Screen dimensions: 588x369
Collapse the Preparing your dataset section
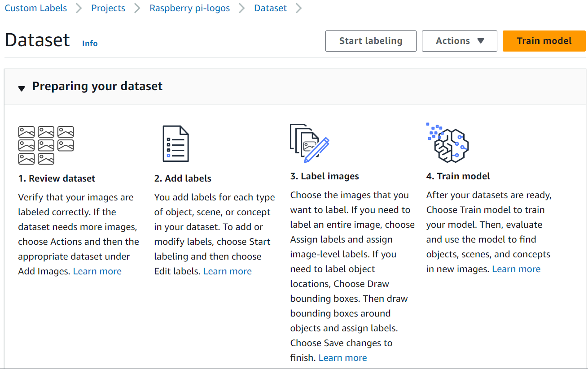22,88
